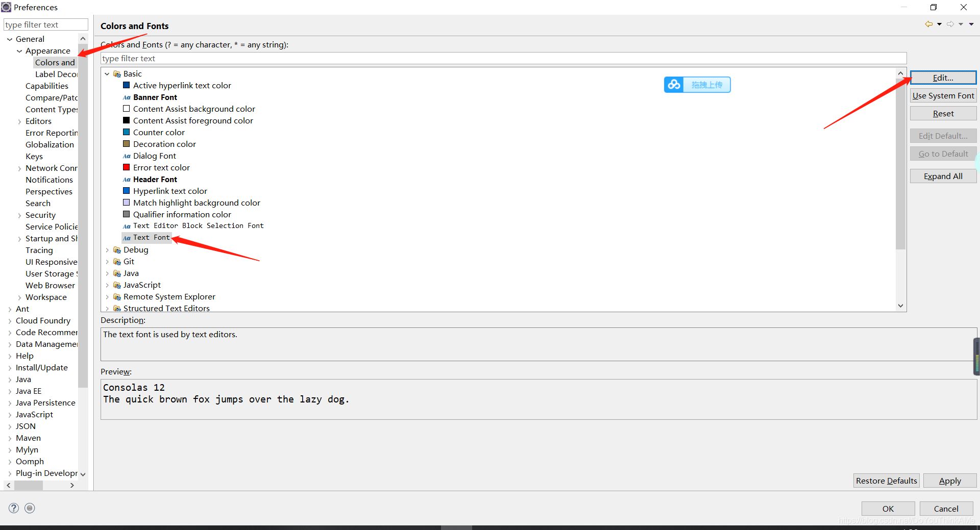Image resolution: width=980 pixels, height=530 pixels.
Task: Select Label Decorations in sidebar
Action: point(56,74)
